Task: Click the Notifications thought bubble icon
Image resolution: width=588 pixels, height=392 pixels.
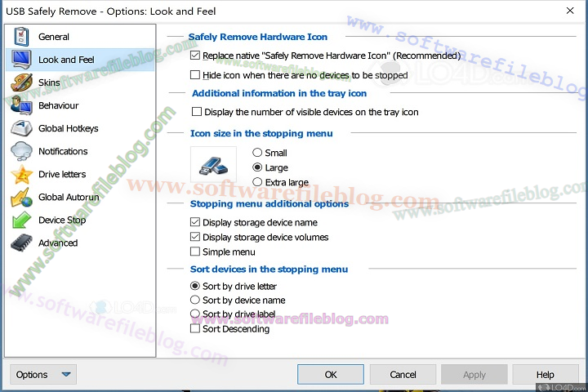Action: pos(21,151)
